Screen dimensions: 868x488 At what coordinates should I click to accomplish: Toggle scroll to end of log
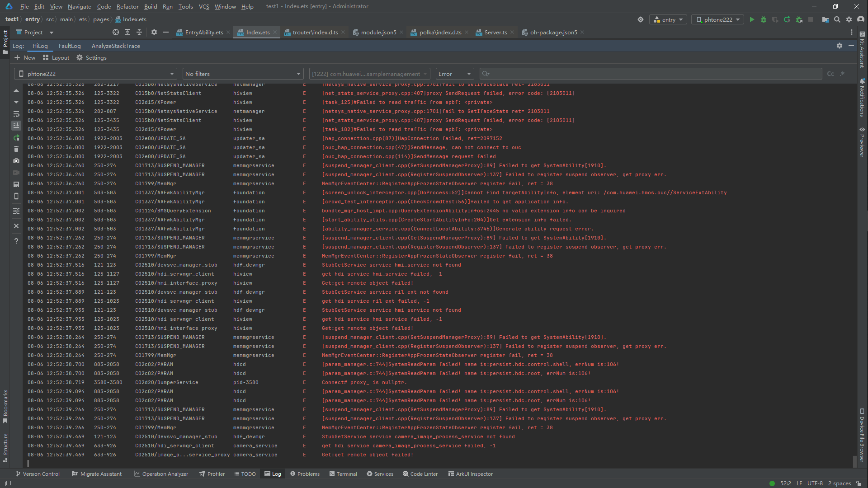(x=16, y=126)
